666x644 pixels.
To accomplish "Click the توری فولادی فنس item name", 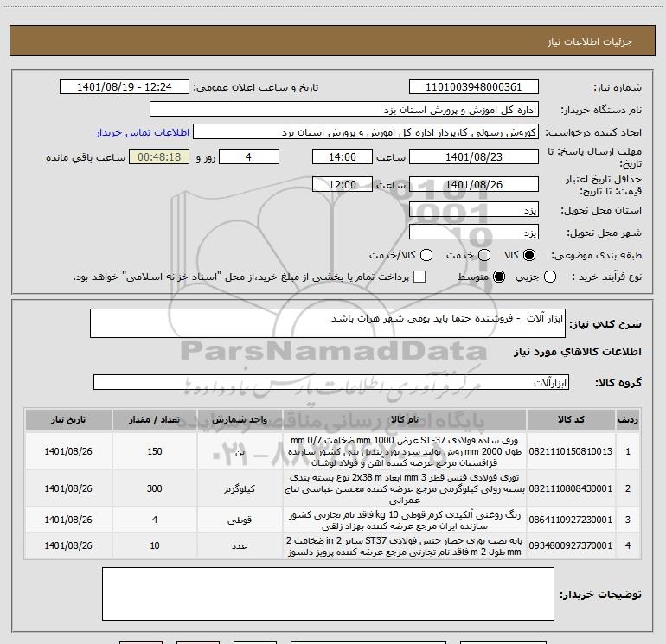I will [x=405, y=488].
